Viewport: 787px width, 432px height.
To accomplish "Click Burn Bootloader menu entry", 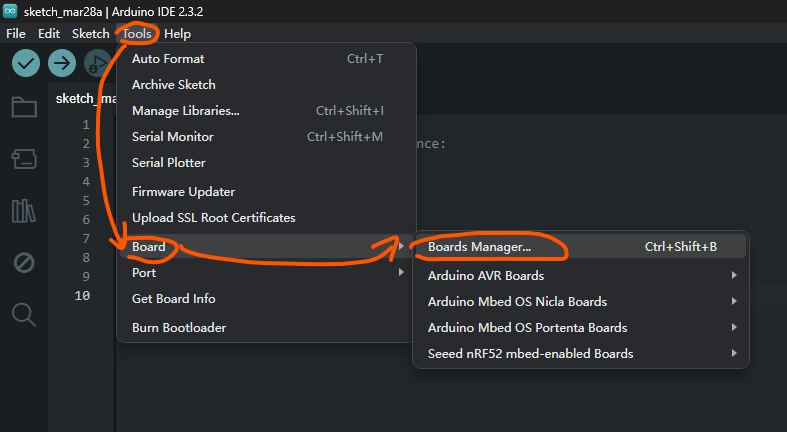I will tap(179, 327).
